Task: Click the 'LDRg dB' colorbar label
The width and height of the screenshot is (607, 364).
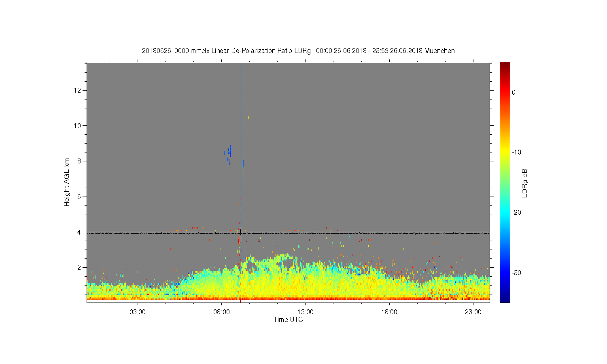Action: point(525,183)
